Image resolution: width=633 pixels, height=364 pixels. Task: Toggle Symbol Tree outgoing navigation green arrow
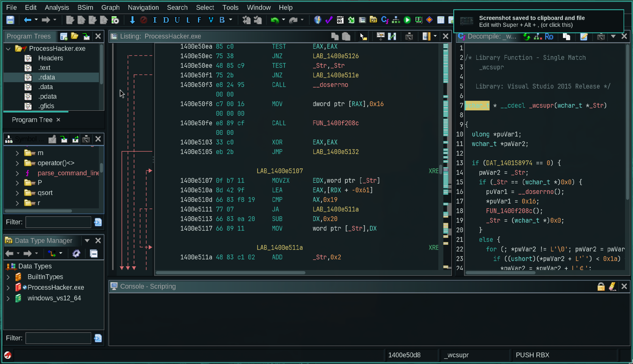[x=75, y=139]
